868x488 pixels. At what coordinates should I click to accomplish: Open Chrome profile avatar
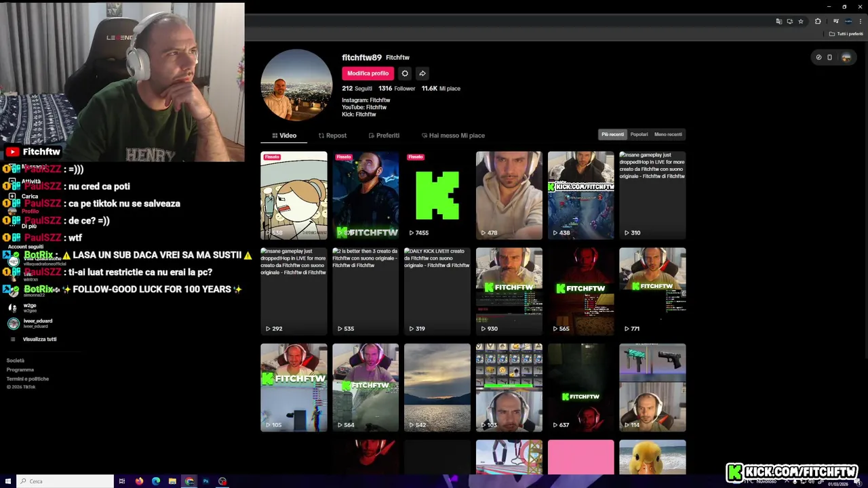848,22
